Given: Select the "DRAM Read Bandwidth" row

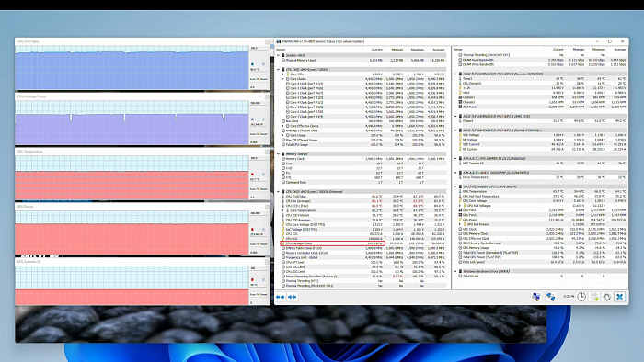Looking at the screenshot, I should coord(542,60).
